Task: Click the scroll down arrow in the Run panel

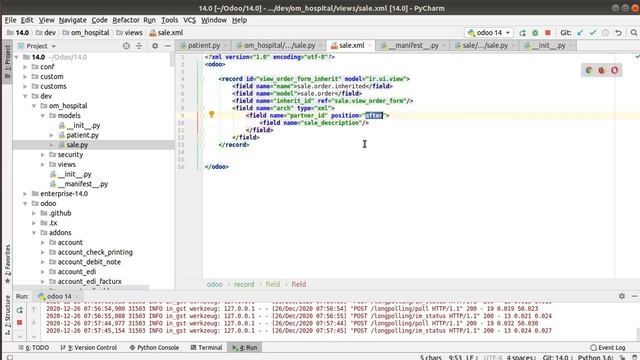Action: (x=34, y=322)
